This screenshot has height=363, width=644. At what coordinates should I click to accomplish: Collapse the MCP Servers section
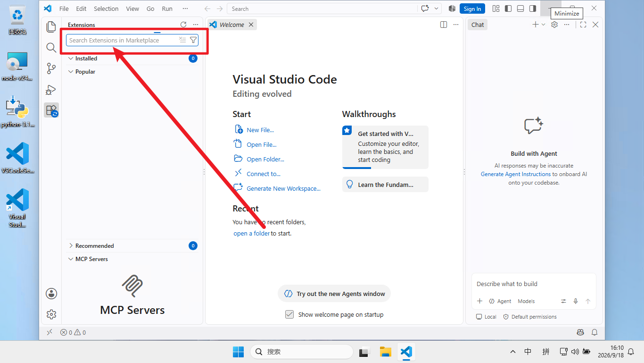(x=71, y=259)
